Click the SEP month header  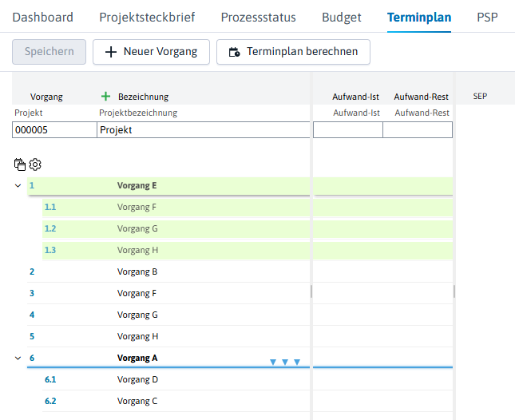point(480,96)
